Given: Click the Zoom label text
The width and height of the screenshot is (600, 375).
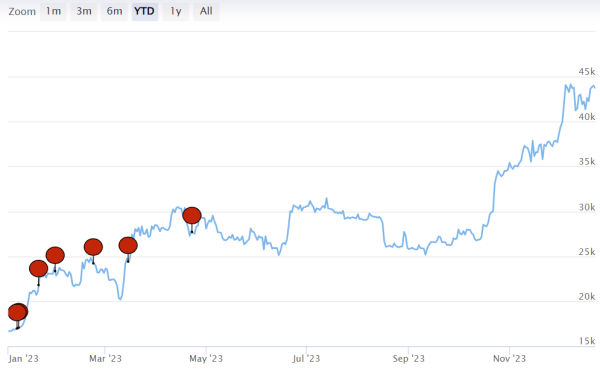Looking at the screenshot, I should tap(22, 11).
